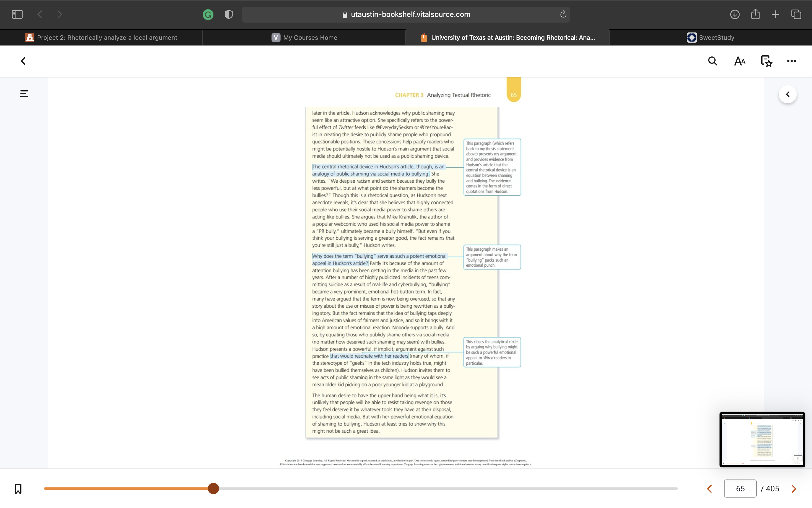Viewport: 812px width, 508px height.
Task: Switch to My Courses Home tab
Action: coord(304,38)
